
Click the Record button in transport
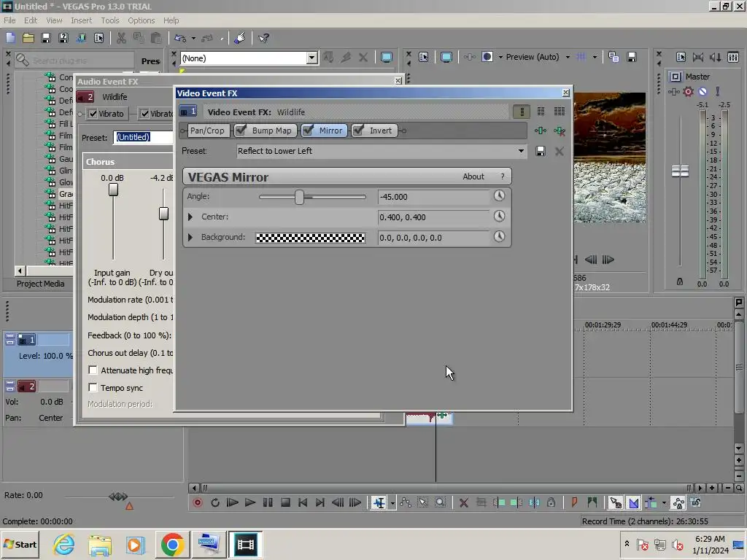click(x=197, y=503)
